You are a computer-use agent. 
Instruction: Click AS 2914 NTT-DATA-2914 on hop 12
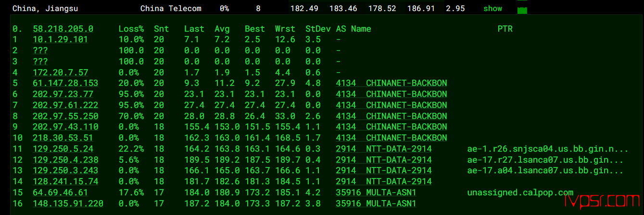(384, 160)
